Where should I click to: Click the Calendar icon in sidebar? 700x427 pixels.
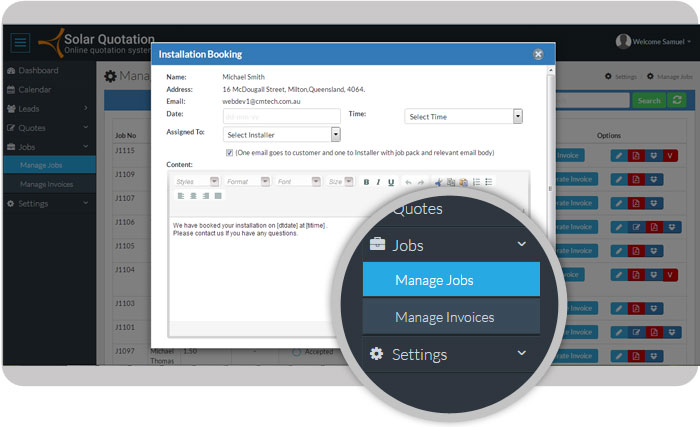coord(11,90)
